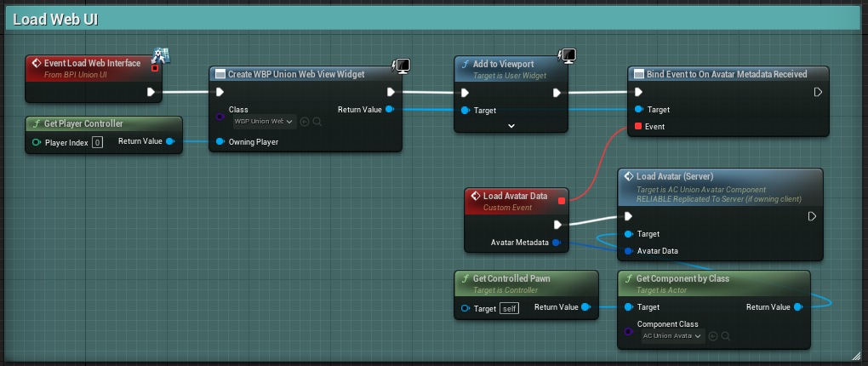Click the interface icon above Event Load Web Interface
This screenshot has width=868, height=366.
point(161,55)
